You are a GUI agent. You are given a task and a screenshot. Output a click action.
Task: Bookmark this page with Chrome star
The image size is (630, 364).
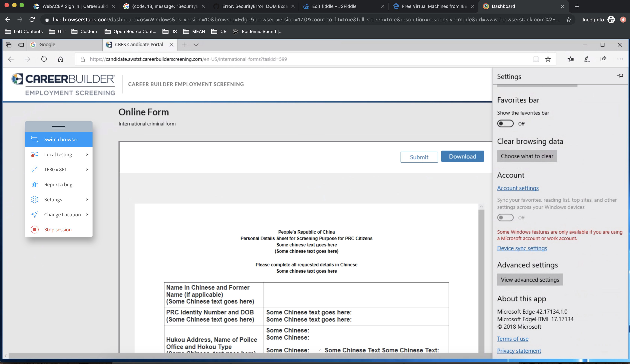(x=569, y=20)
